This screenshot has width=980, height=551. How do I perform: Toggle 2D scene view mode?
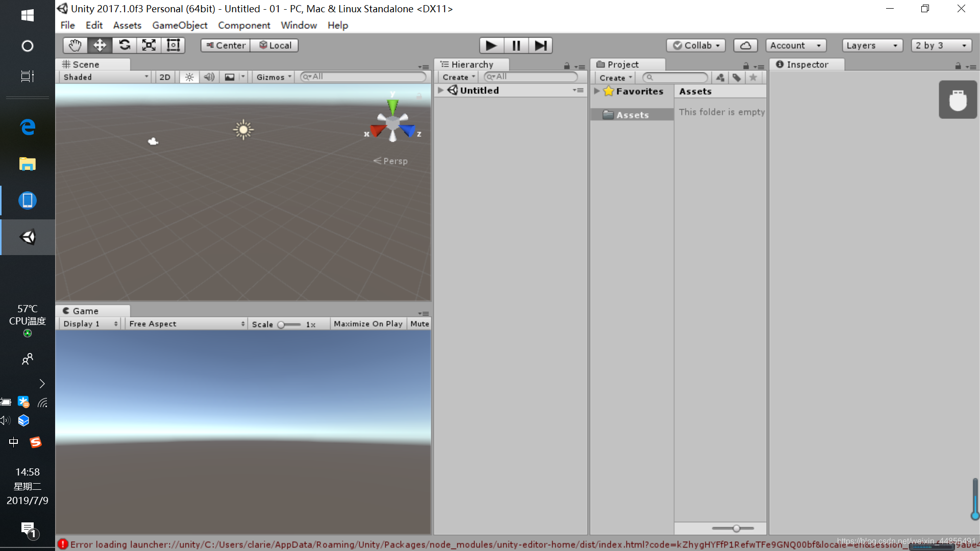(x=164, y=77)
